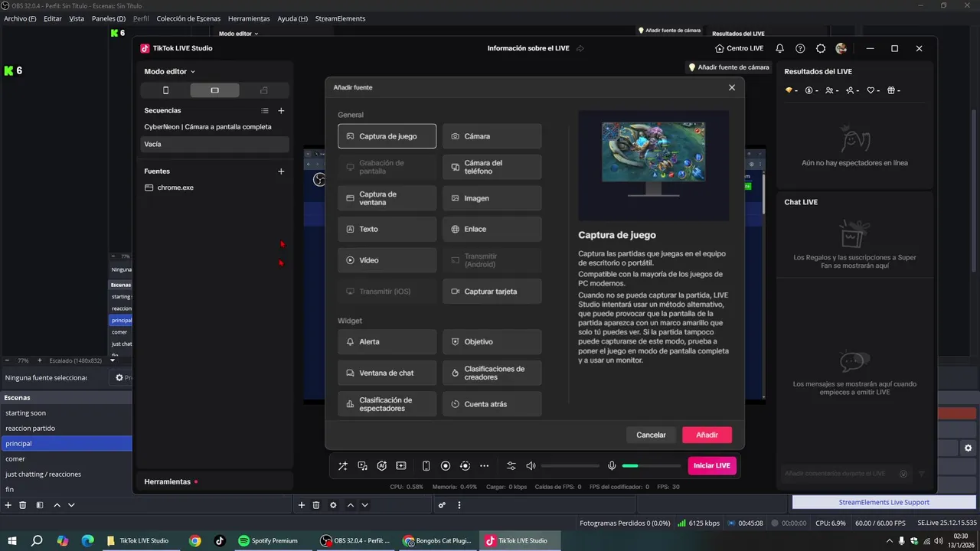Expand the viewers stat dropdown
980x551 pixels.
pos(833,90)
